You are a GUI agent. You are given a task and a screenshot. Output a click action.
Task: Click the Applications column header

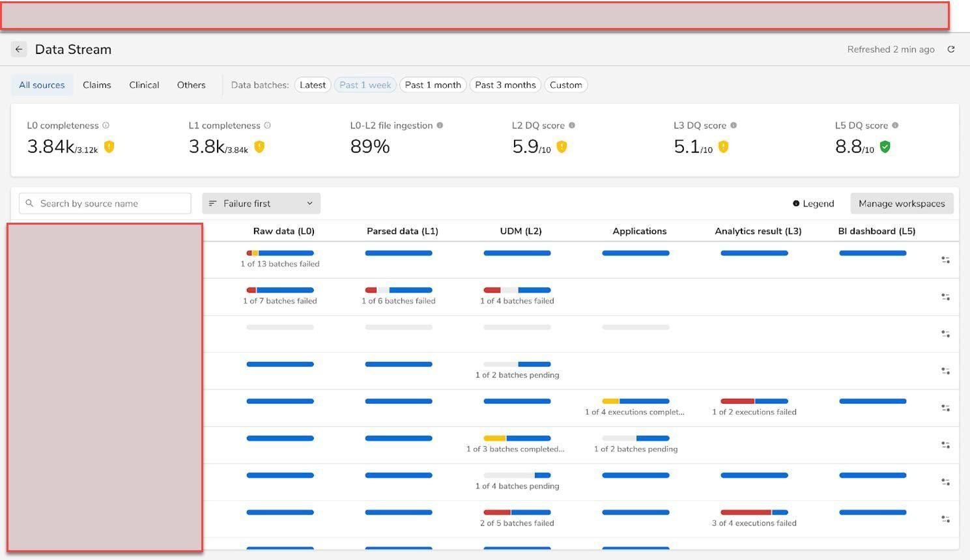640,231
